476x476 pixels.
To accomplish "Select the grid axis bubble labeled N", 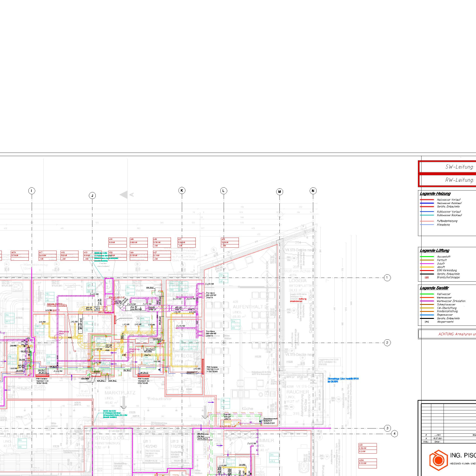I will tap(313, 191).
